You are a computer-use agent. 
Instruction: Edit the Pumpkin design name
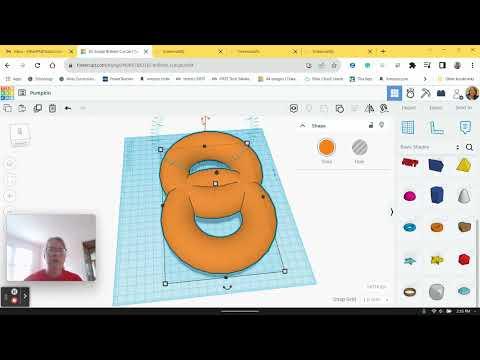pos(40,93)
